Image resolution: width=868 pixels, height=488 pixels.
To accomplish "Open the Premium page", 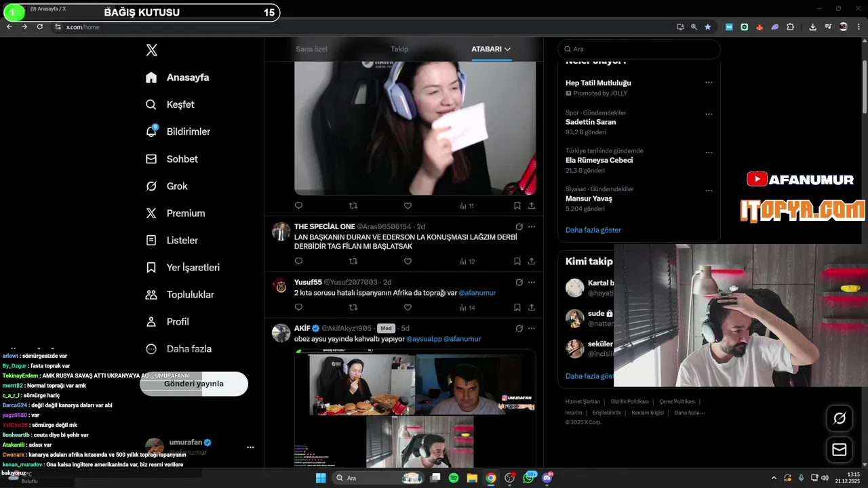I will [175, 213].
